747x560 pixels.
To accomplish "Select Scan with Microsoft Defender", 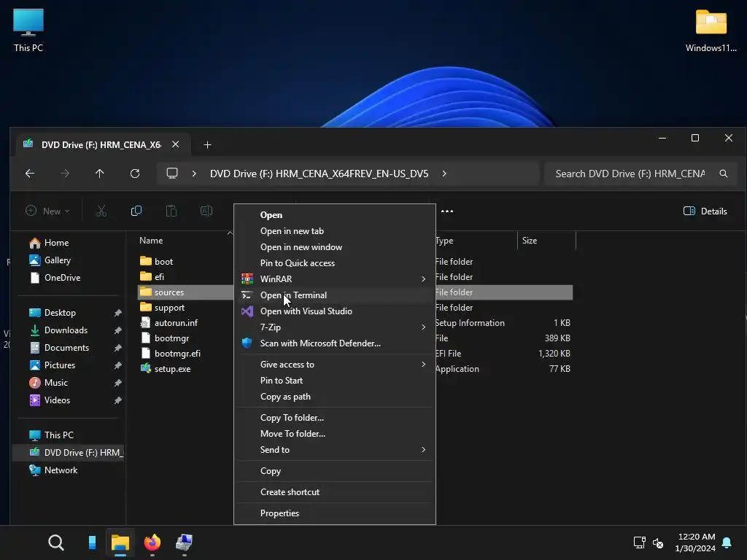I will (335, 343).
